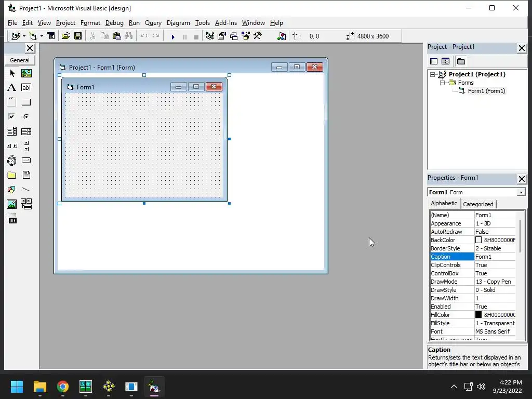Select the Data control tool
Viewport: 532px width, 399px height.
click(x=26, y=204)
